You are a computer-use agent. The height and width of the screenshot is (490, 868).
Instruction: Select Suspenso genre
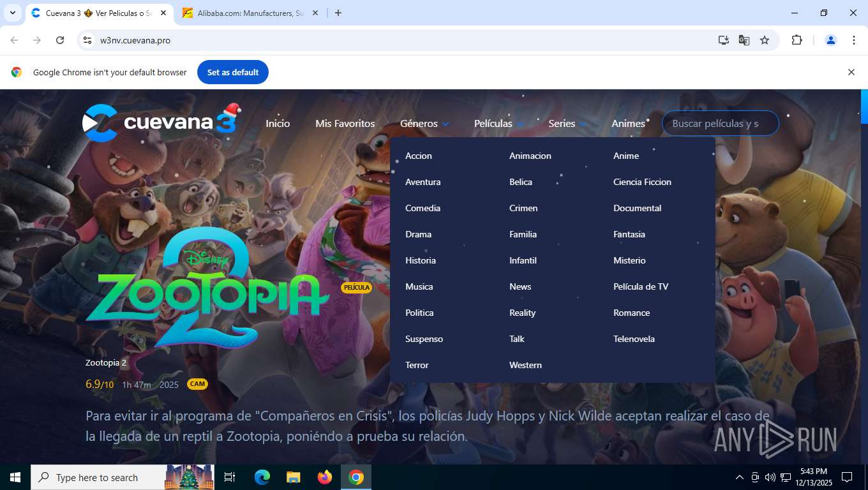[424, 339]
